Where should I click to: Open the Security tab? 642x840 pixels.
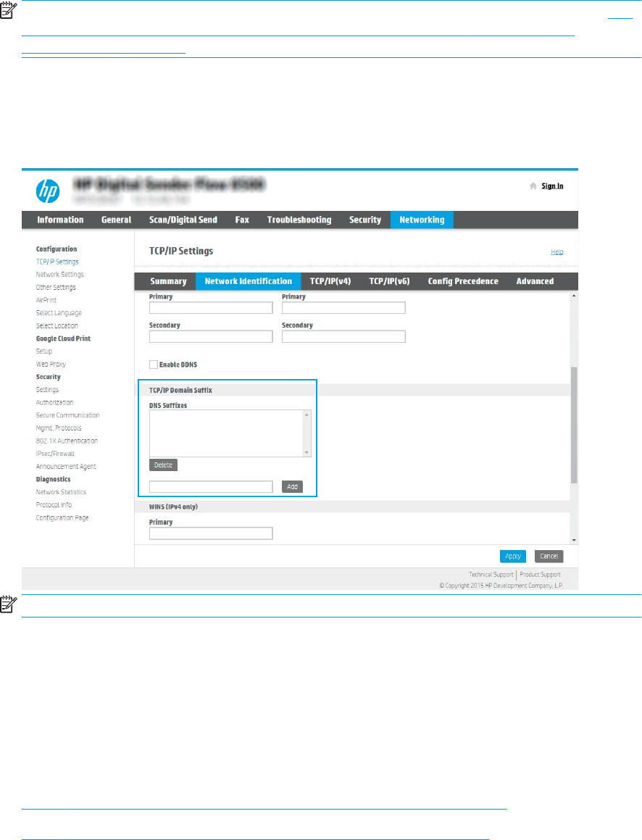click(x=365, y=220)
